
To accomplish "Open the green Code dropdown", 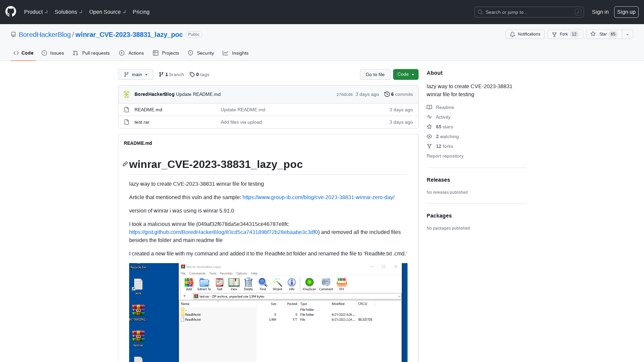I will click(x=406, y=74).
